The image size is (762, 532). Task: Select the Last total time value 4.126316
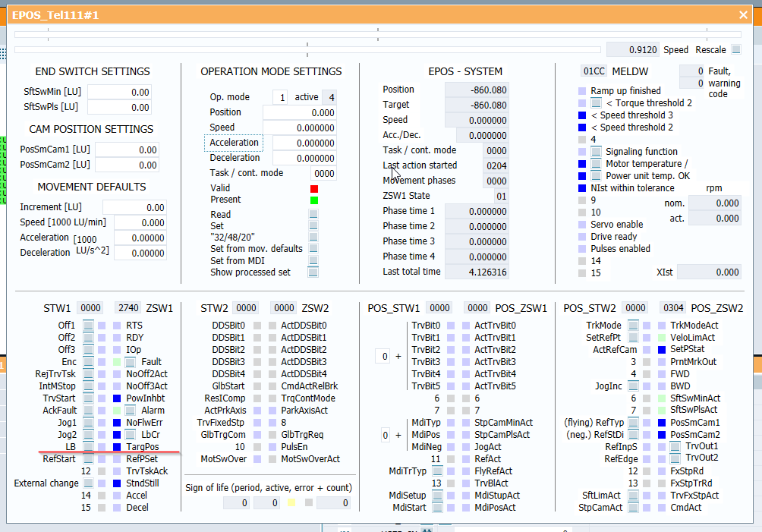pyautogui.click(x=477, y=272)
